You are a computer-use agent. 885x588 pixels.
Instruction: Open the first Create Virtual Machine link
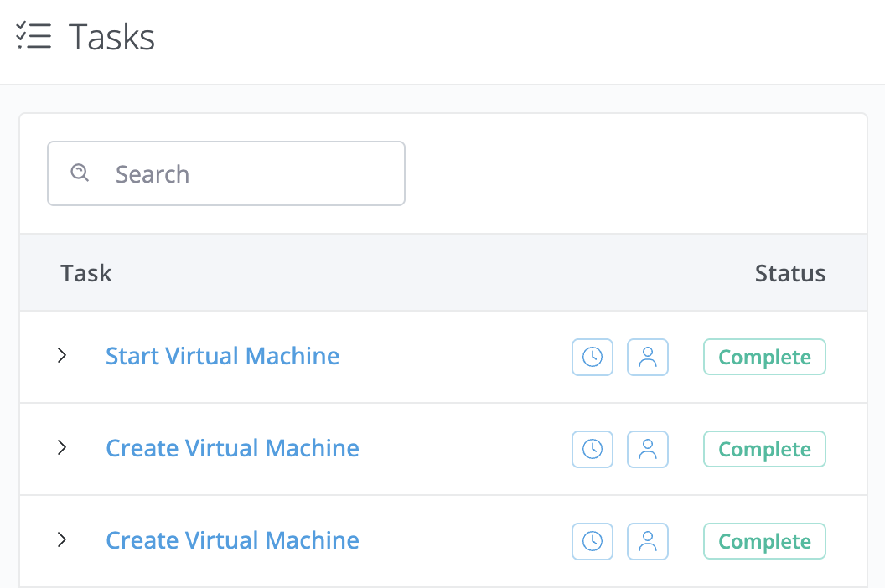(232, 448)
